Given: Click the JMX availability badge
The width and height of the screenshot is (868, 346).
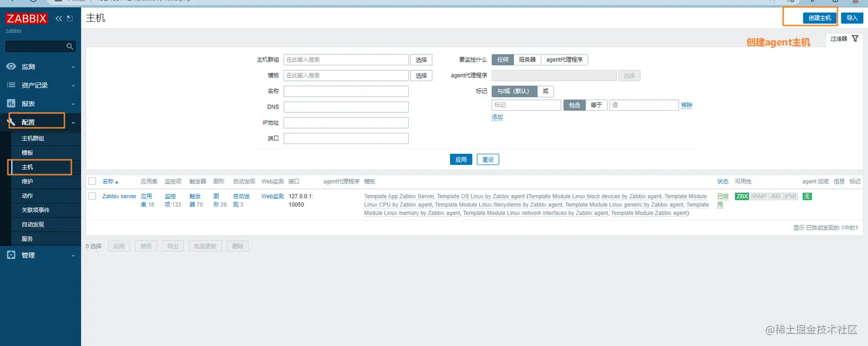Looking at the screenshot, I should click(x=776, y=196).
